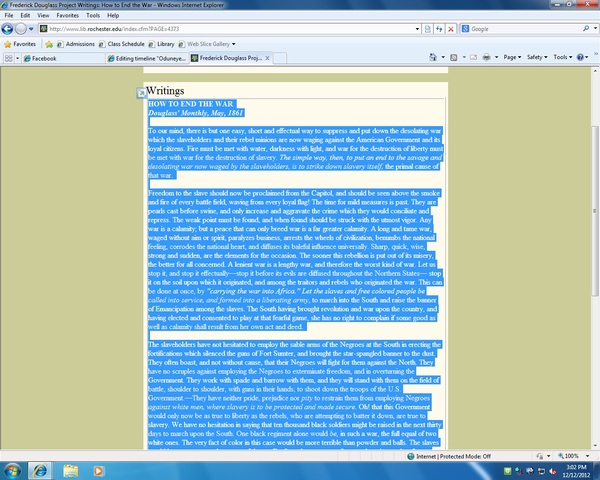Click the privacy report status bar icon

540,456
